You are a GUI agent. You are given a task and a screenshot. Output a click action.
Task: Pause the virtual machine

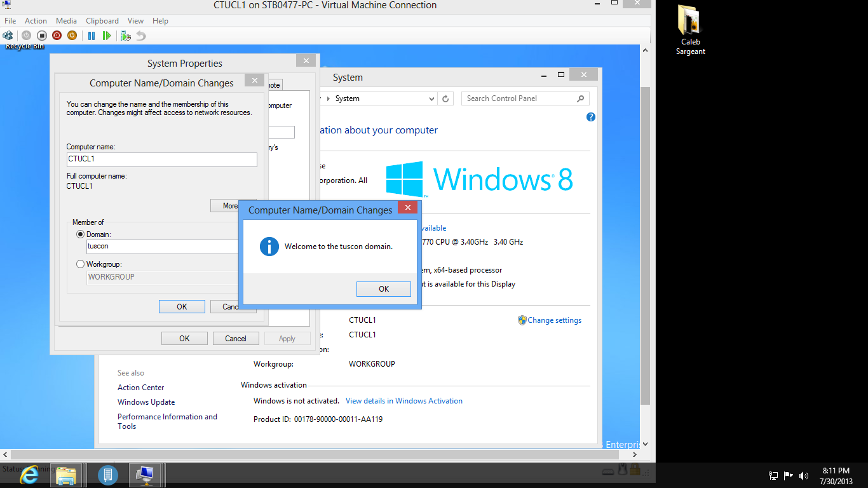click(92, 36)
